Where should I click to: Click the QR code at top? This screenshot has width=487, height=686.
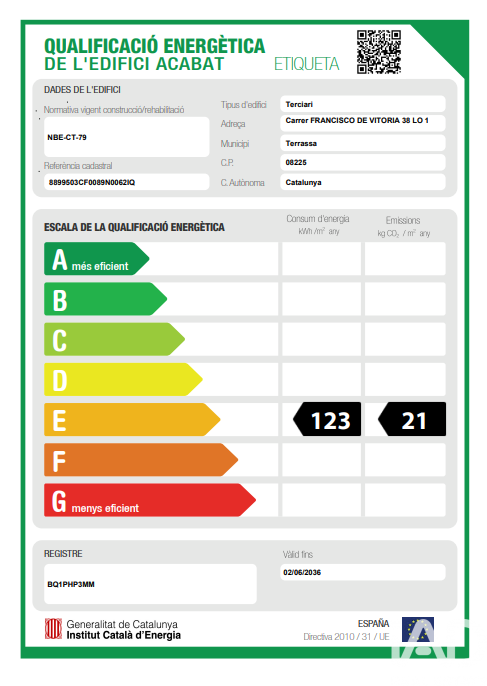378,52
